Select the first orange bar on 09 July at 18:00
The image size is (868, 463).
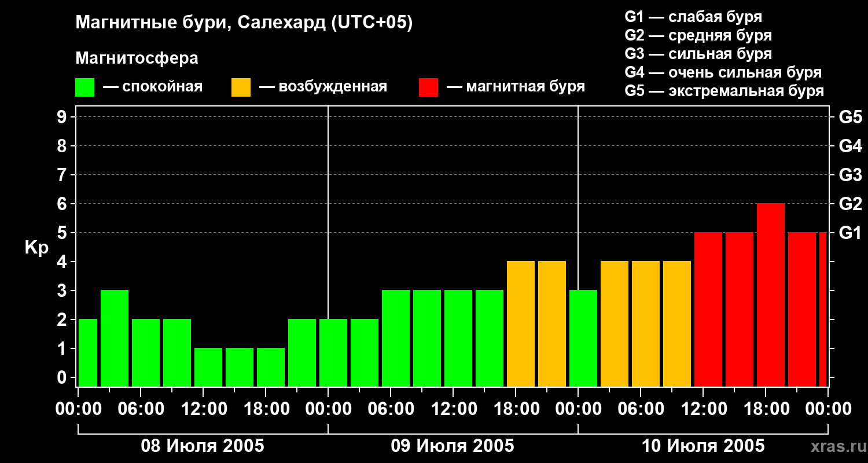pyautogui.click(x=521, y=324)
